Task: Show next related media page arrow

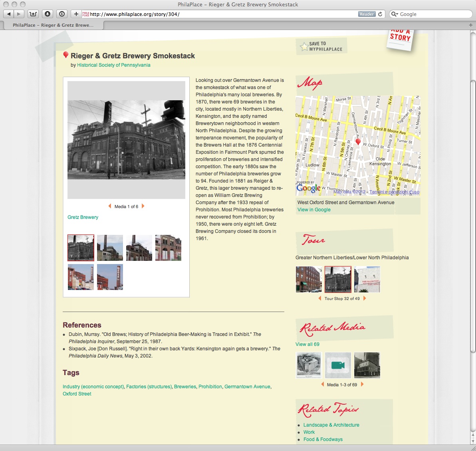Action: [362, 384]
